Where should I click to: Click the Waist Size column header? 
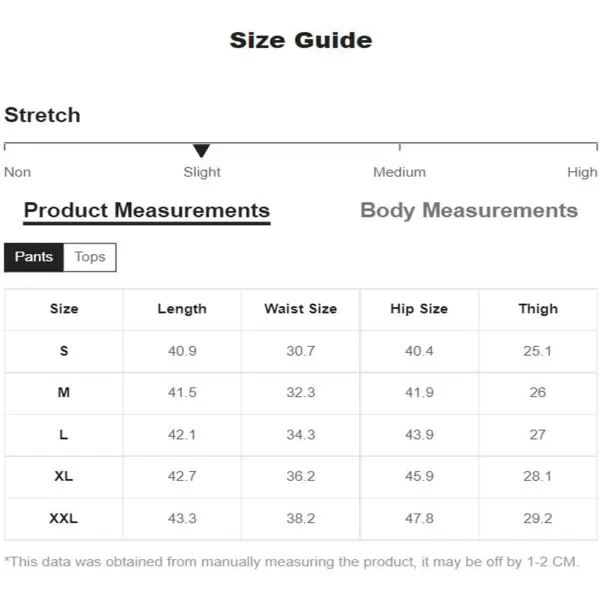click(x=301, y=309)
